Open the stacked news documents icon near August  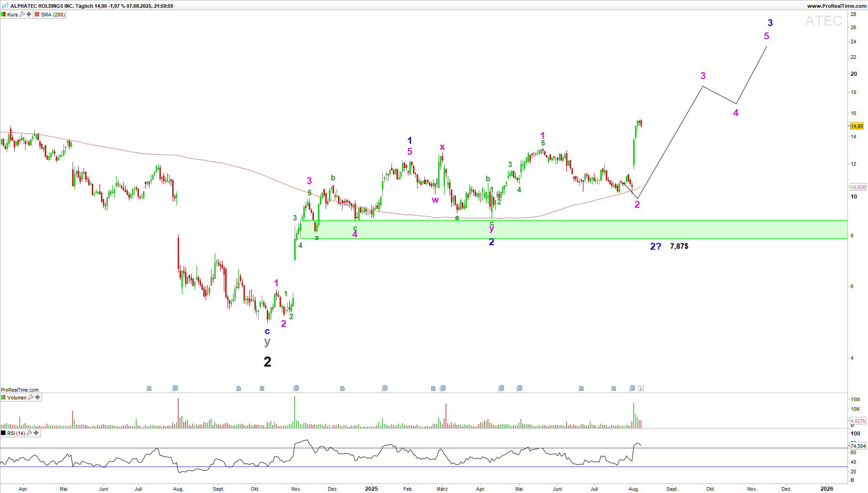(632, 388)
